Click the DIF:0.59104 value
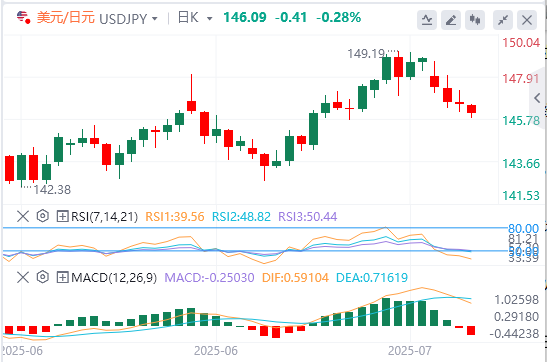This screenshot has height=362, width=547. pos(295,278)
